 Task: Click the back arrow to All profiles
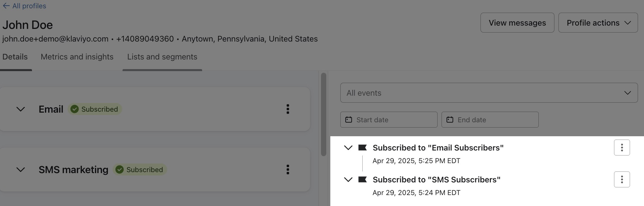tap(7, 6)
